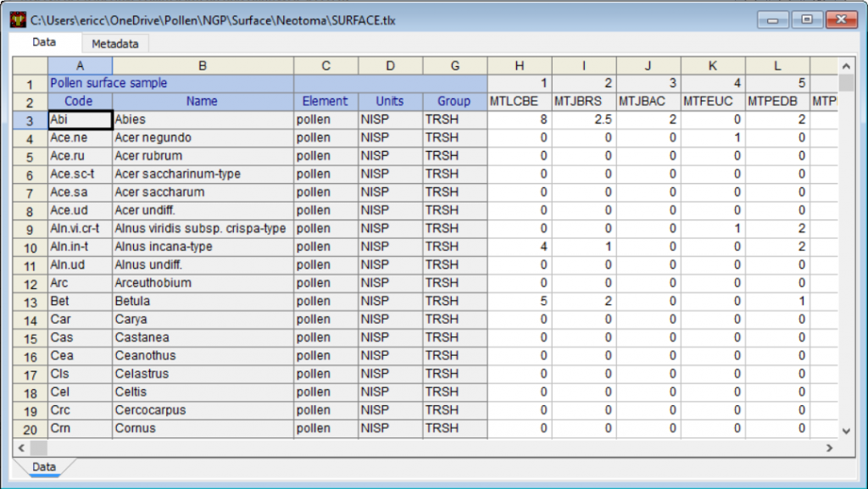Click the 'Cornus' name cell

pyautogui.click(x=203, y=429)
